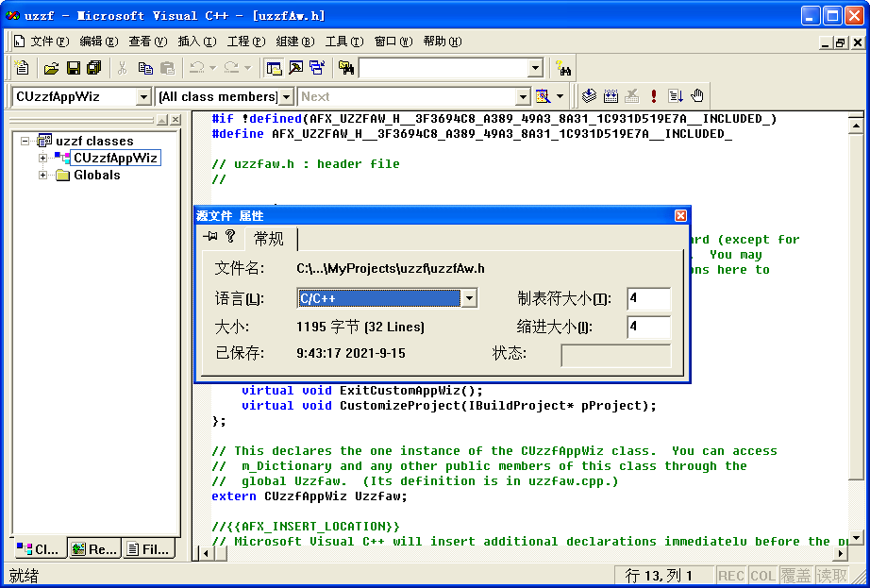Click the horizontal scrollbar right arrow
870x588 pixels.
841,552
